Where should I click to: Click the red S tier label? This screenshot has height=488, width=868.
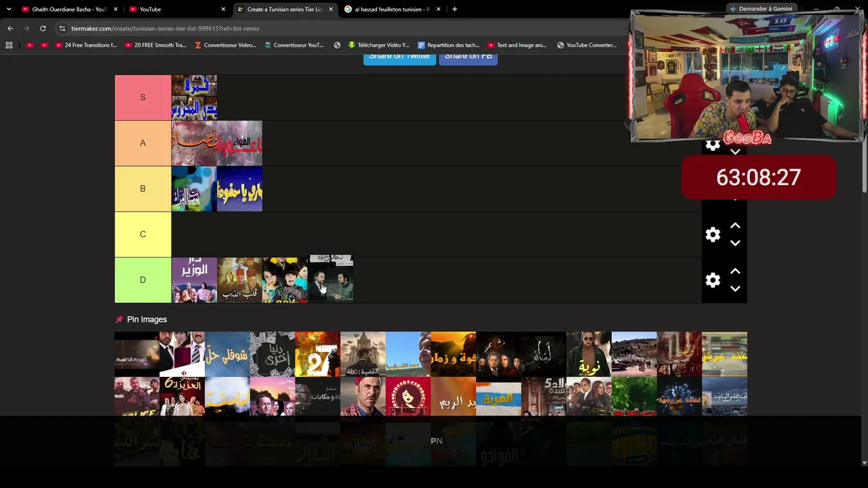coord(142,98)
